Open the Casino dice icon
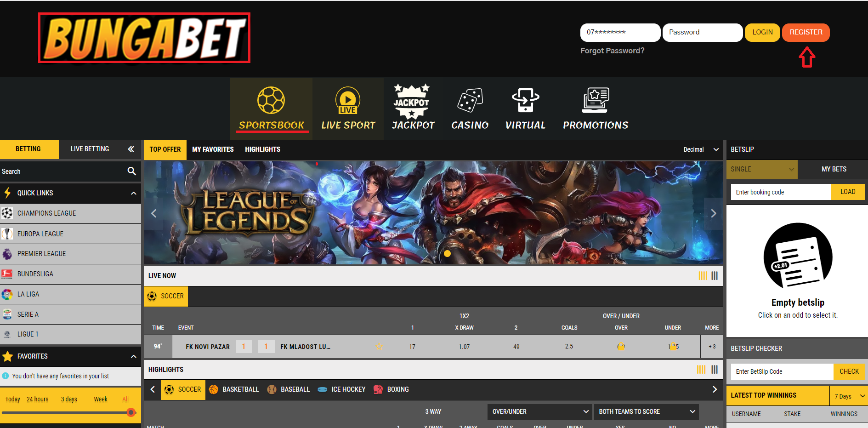The image size is (868, 428). pos(470,100)
